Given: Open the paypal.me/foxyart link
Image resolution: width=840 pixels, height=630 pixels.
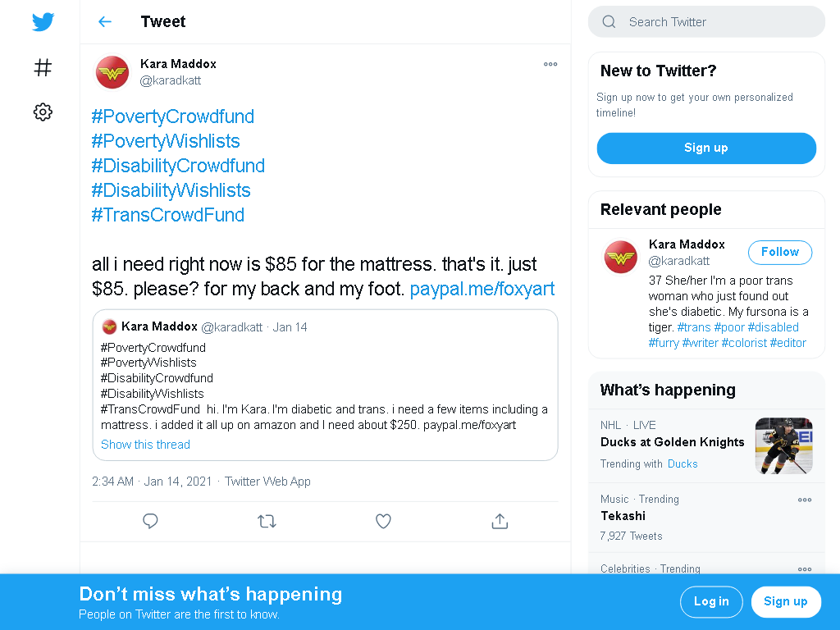Looking at the screenshot, I should (x=482, y=289).
